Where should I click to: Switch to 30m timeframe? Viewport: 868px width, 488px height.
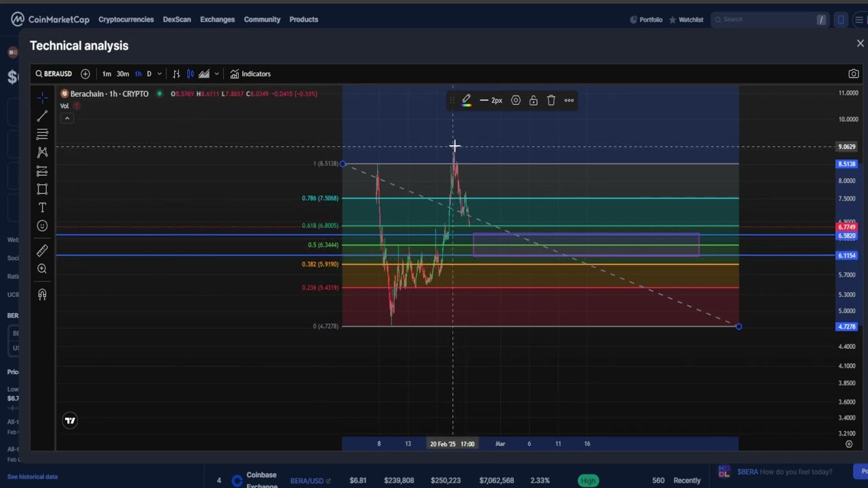click(123, 74)
